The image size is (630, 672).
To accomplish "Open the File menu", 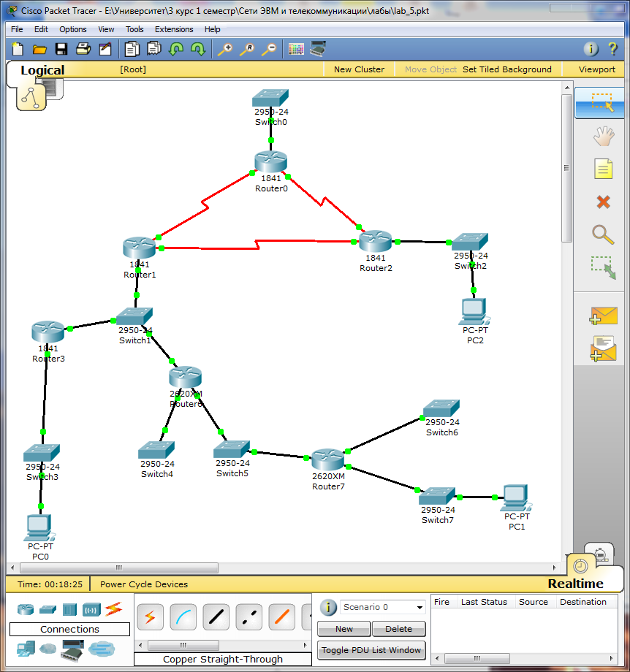I will pyautogui.click(x=17, y=29).
